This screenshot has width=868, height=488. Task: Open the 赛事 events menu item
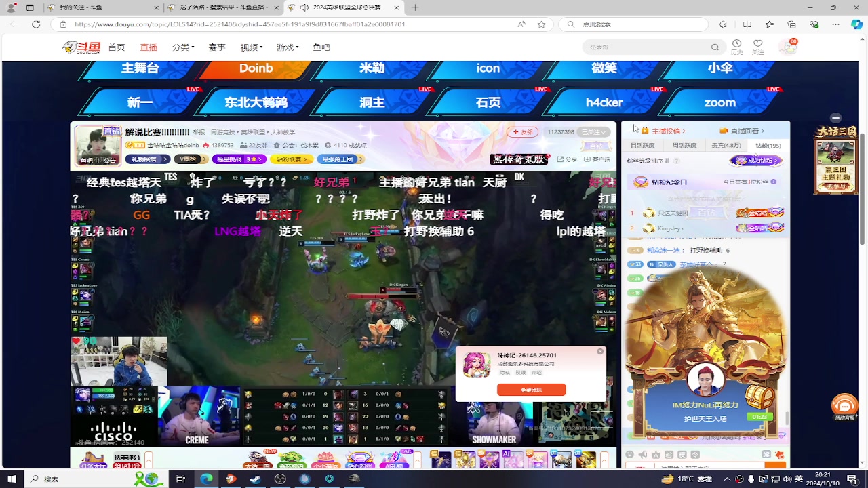pyautogui.click(x=217, y=47)
